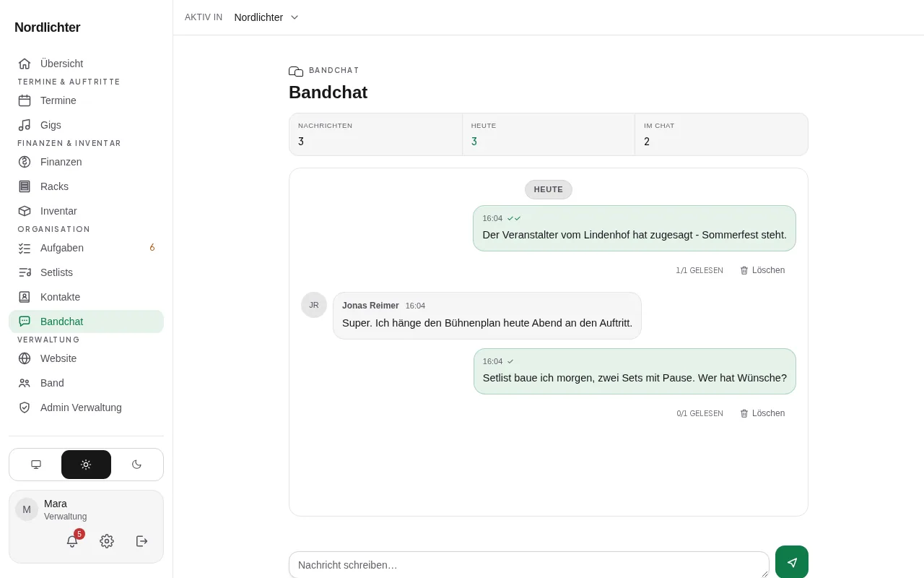Screen dimensions: 924x578
Task: Click the Admin Verwaltung shield icon
Action: [x=25, y=407]
